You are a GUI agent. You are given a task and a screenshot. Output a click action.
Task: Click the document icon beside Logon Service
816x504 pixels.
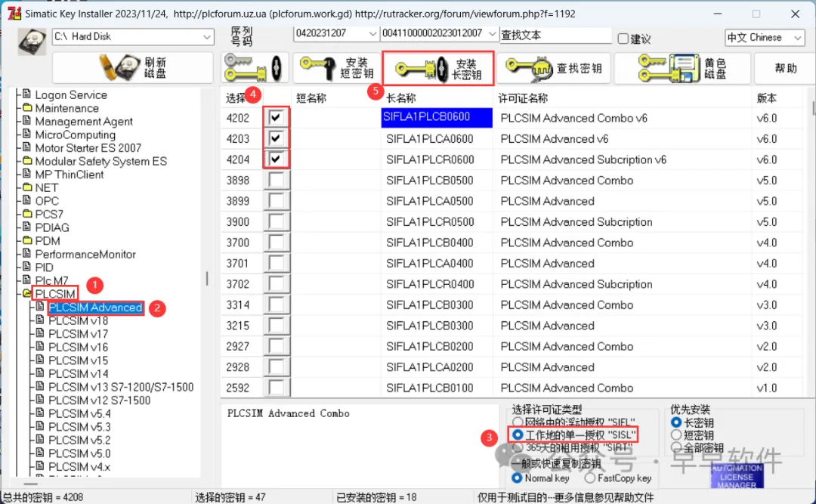(27, 94)
